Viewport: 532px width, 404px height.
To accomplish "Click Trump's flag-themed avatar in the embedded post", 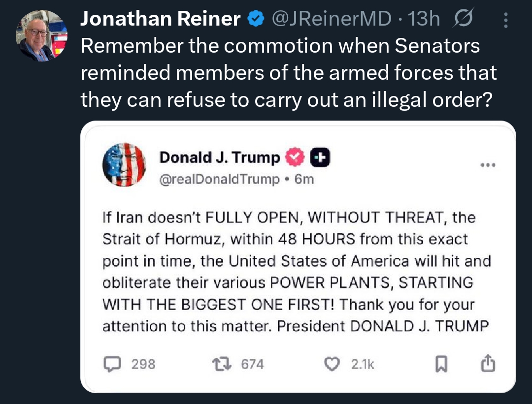I will (125, 164).
